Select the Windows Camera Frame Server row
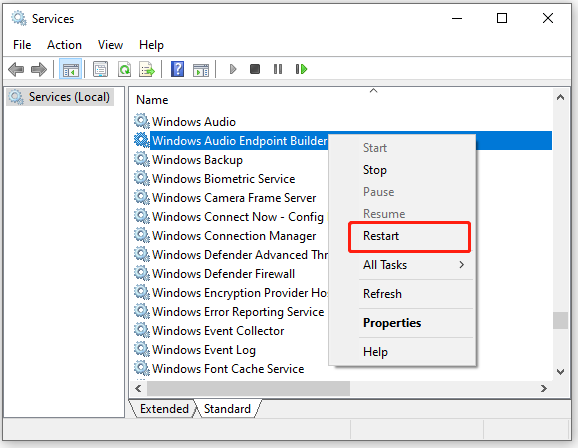This screenshot has width=578, height=448. 234,198
